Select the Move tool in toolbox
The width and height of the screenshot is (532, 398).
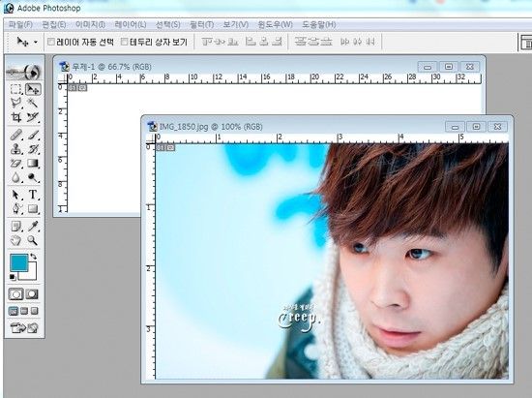[x=33, y=89]
